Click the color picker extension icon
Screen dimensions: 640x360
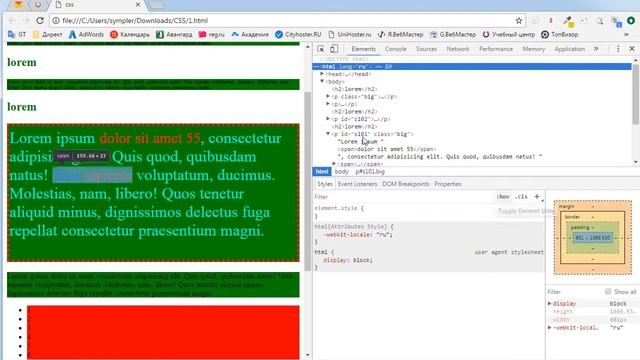point(568,21)
